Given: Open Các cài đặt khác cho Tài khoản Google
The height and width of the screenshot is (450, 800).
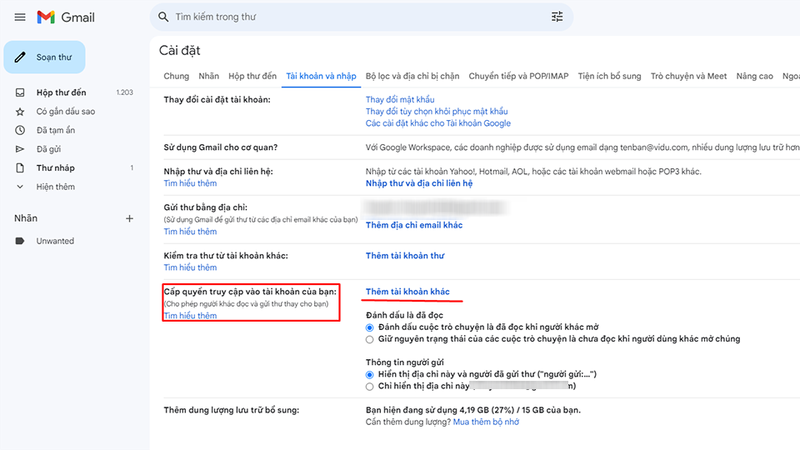Looking at the screenshot, I should [438, 123].
